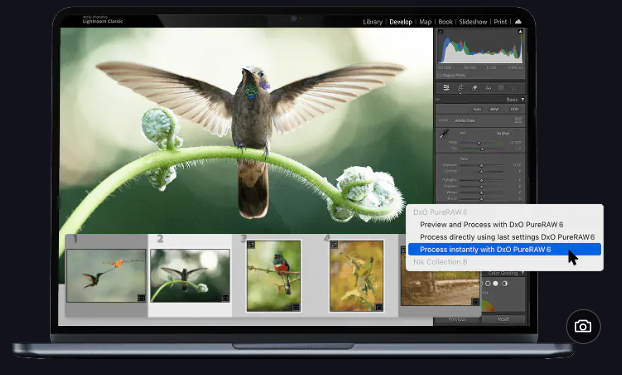
Task: Select filmstrip thumbnail 3 red-breasted bird
Action: tap(274, 276)
